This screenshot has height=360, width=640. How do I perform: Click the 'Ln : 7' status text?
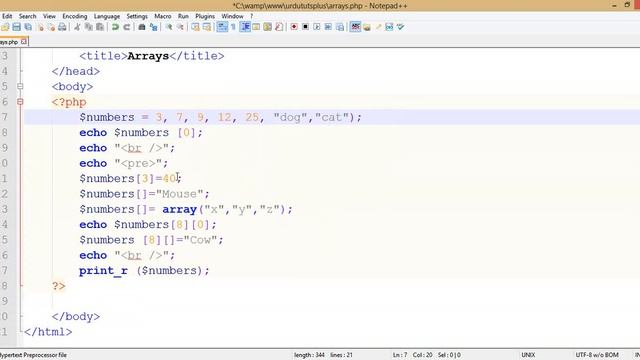pyautogui.click(x=400, y=355)
